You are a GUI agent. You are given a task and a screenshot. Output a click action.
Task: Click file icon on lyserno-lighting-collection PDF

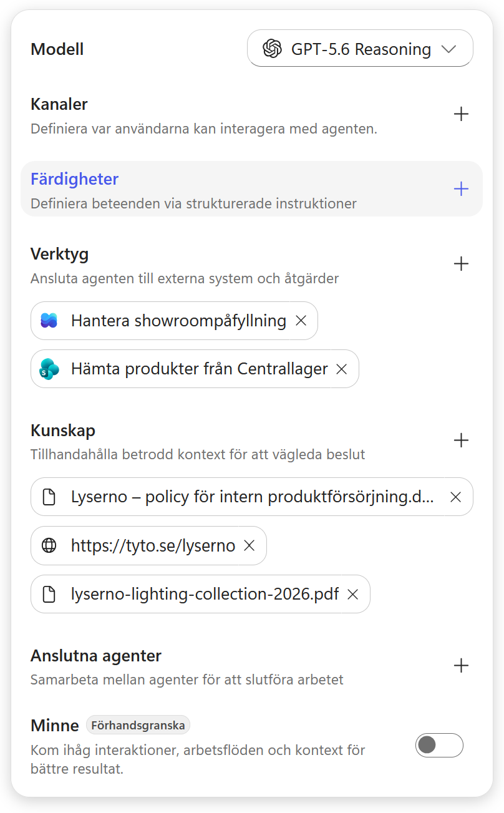49,594
